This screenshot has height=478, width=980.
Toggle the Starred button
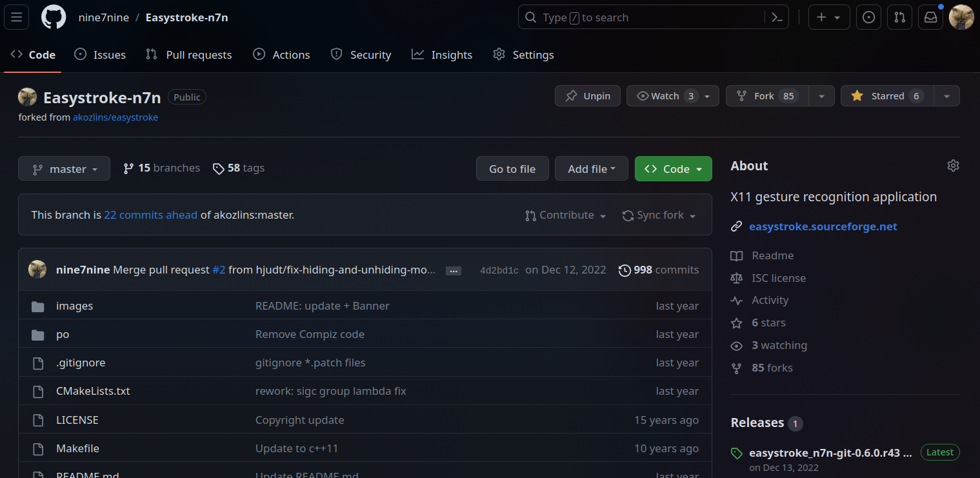click(x=887, y=96)
